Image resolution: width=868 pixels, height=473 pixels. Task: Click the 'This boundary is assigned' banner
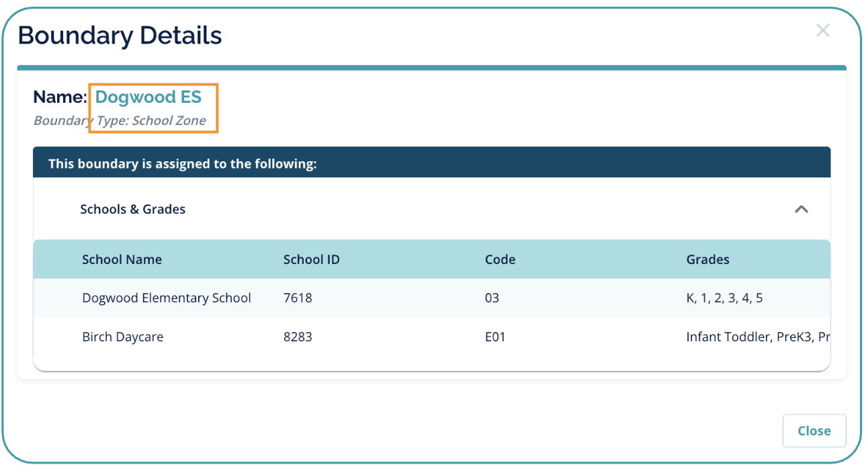coord(182,163)
